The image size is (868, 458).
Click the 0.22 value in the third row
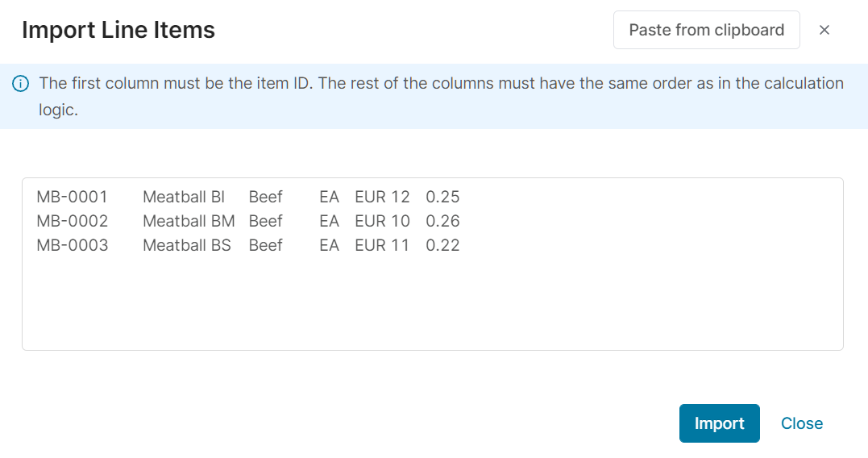pos(442,245)
